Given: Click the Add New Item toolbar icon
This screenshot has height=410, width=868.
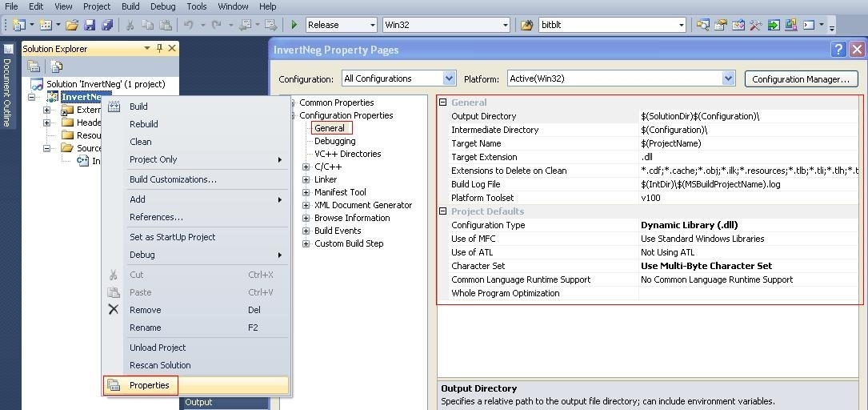Looking at the screenshot, I should tap(46, 25).
